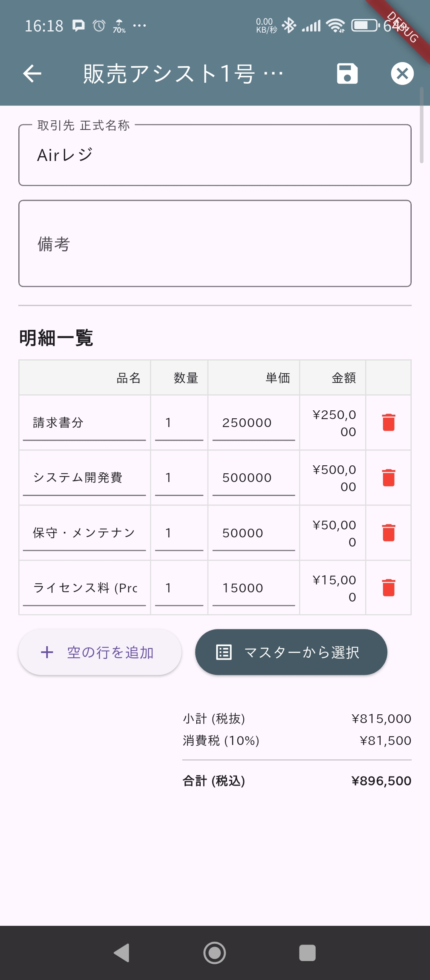Save the document with floppy icon

pos(347,74)
